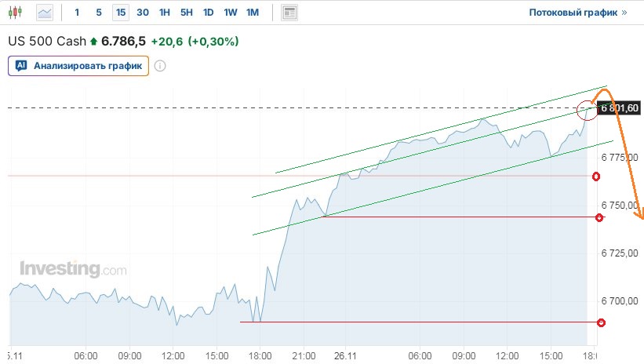The image size is (644, 364).
Task: Select the 1 minute timeframe
Action: point(77,13)
